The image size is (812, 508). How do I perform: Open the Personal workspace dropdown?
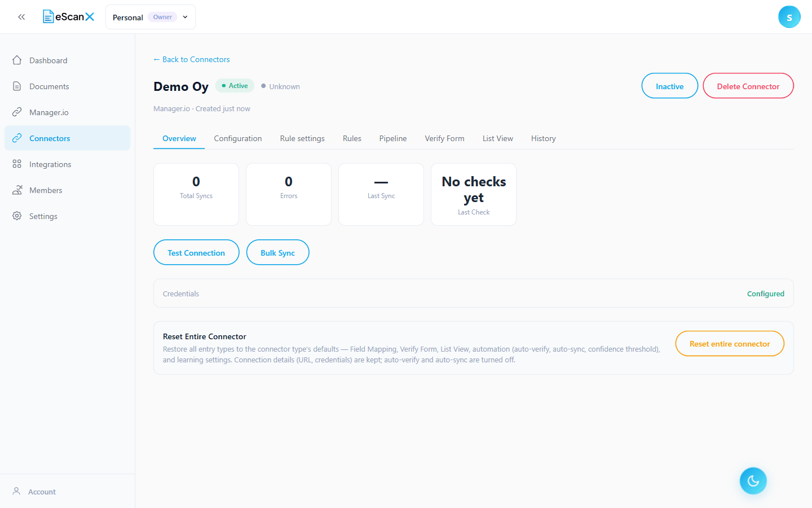[x=151, y=17]
